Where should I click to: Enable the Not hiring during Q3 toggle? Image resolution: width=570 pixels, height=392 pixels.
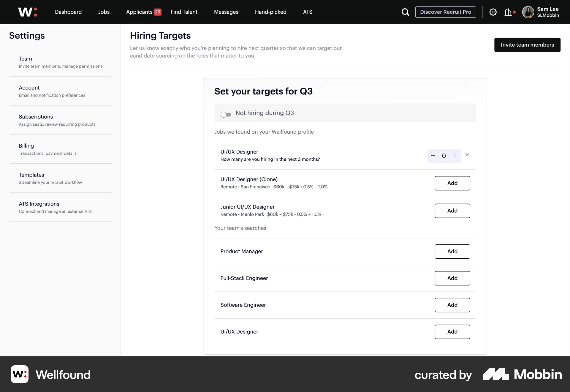[x=226, y=114]
